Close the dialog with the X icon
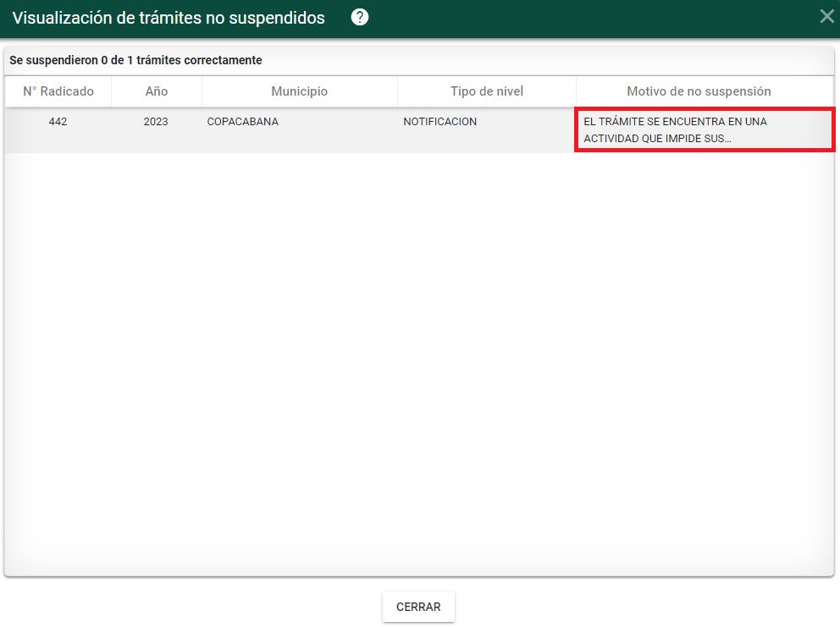Screen dimensions: 840x627 point(826,16)
